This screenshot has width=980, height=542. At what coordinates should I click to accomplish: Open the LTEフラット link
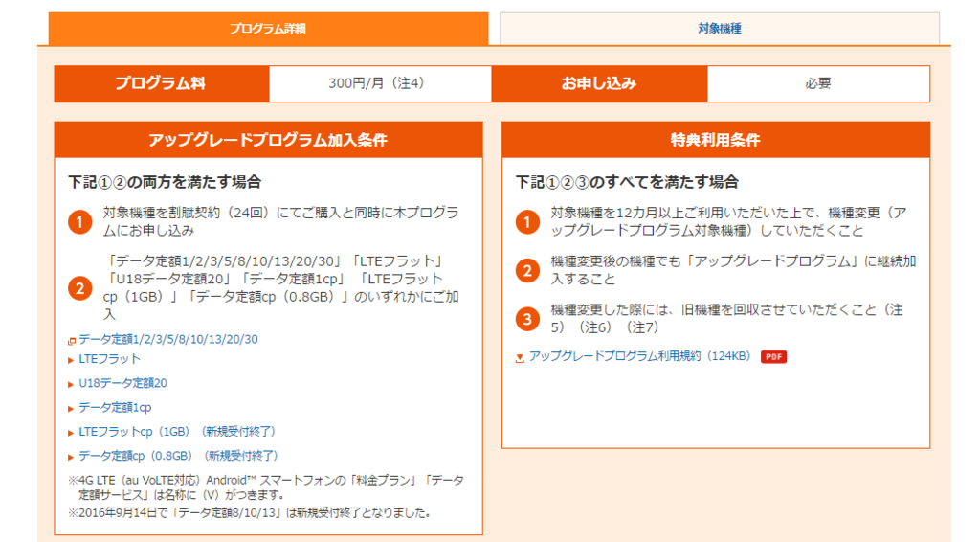[x=109, y=359]
